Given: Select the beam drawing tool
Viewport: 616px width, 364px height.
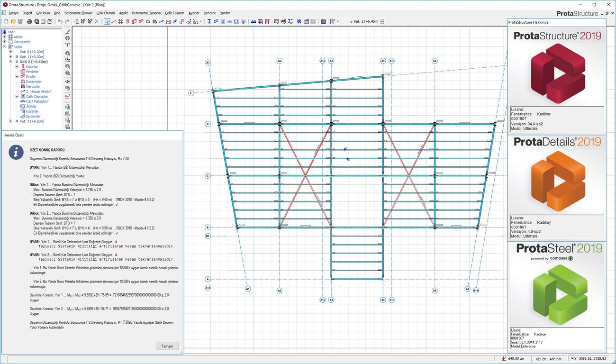Looking at the screenshot, I should point(141,21).
